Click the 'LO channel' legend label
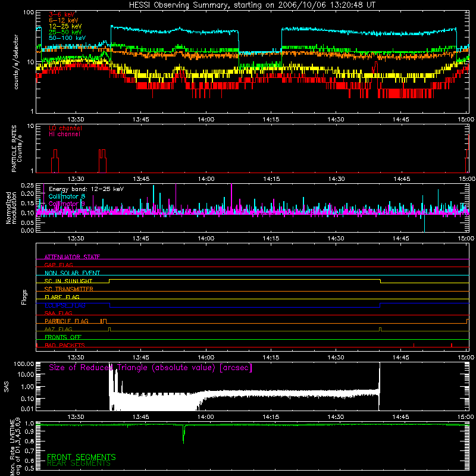The image size is (476, 476). point(65,128)
